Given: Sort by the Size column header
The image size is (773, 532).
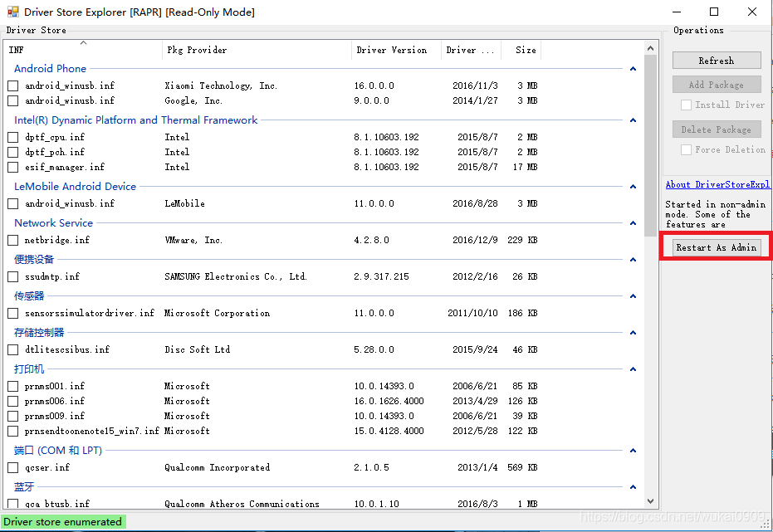Looking at the screenshot, I should 521,50.
